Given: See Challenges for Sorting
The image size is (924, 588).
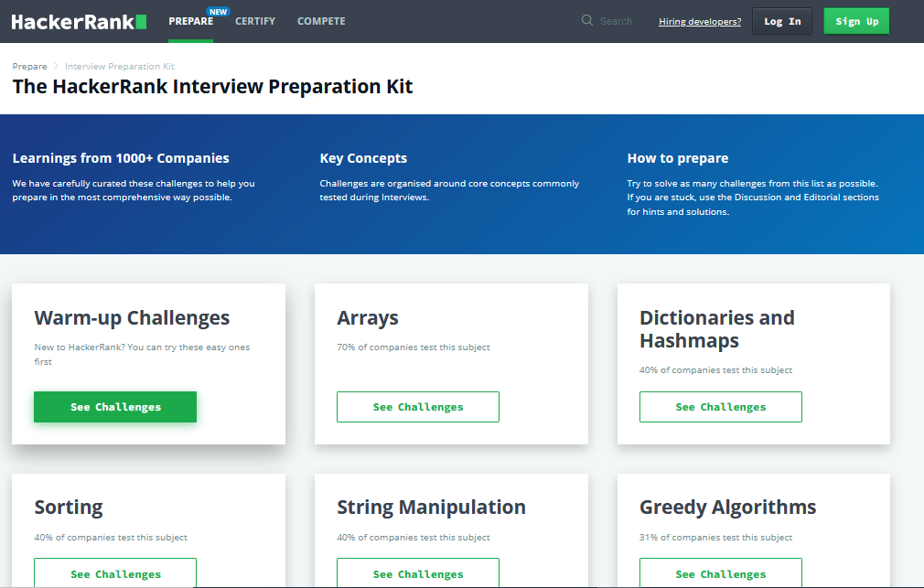Looking at the screenshot, I should click(115, 572).
